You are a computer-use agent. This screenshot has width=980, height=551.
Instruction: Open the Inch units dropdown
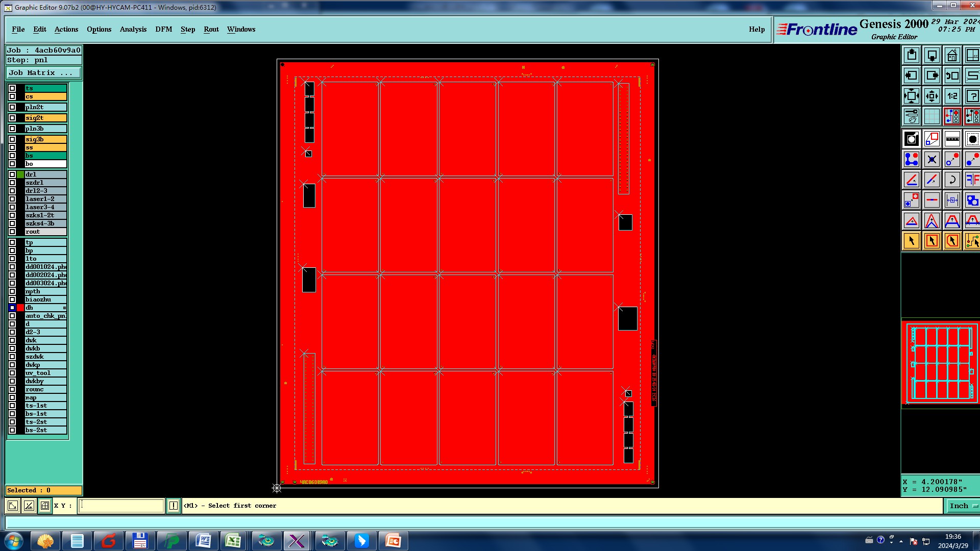[x=963, y=506]
